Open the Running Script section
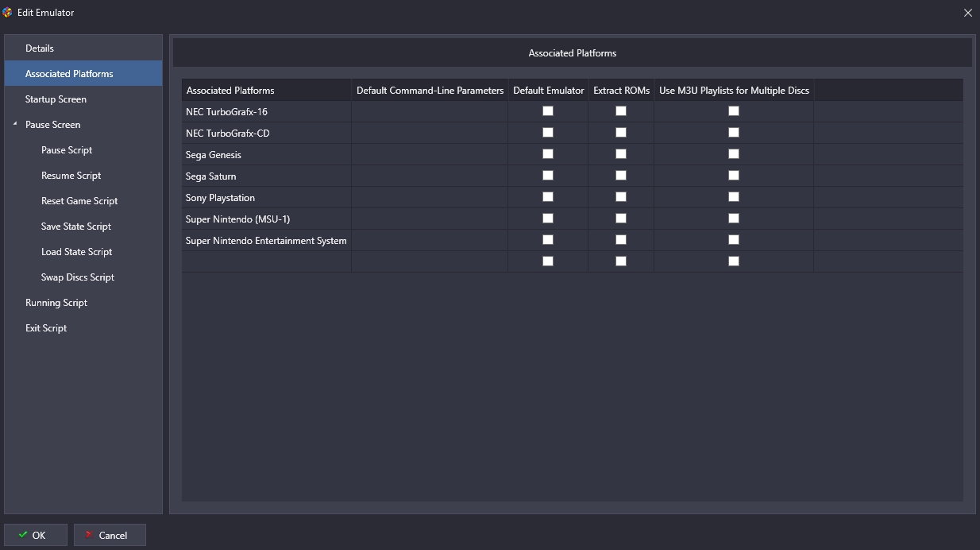This screenshot has width=980, height=550. click(83, 303)
